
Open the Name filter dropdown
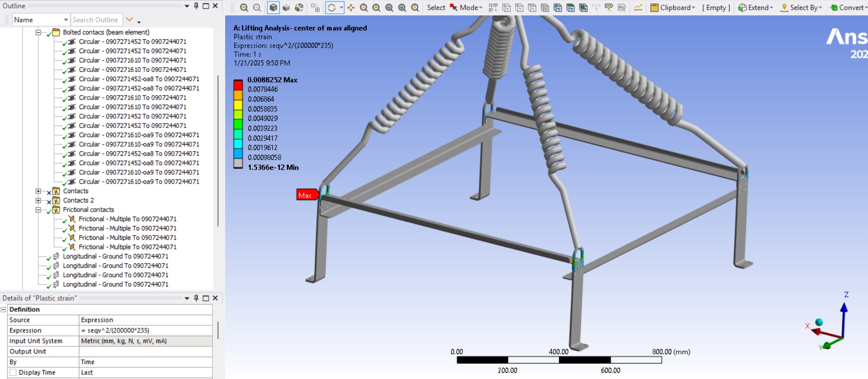point(66,20)
